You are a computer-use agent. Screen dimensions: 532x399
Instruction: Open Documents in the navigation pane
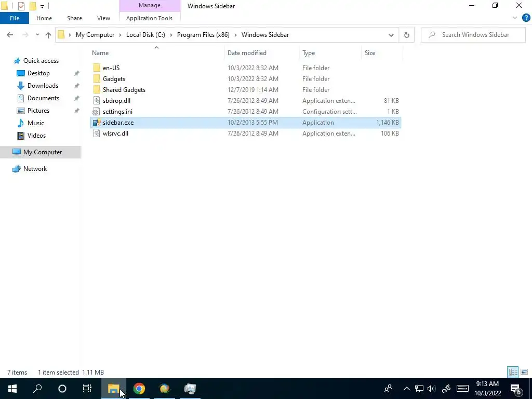tap(43, 98)
